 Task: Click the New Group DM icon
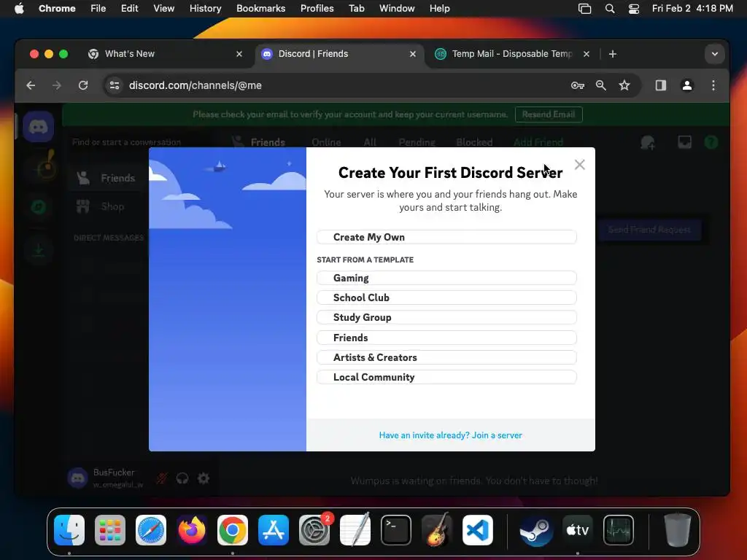tap(648, 142)
